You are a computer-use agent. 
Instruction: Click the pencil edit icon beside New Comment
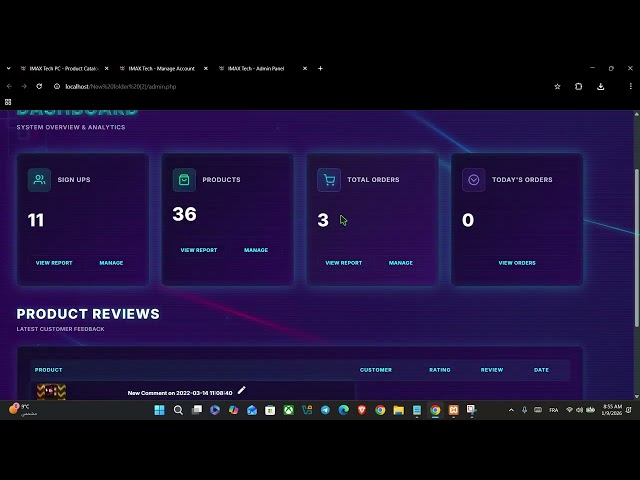click(241, 391)
